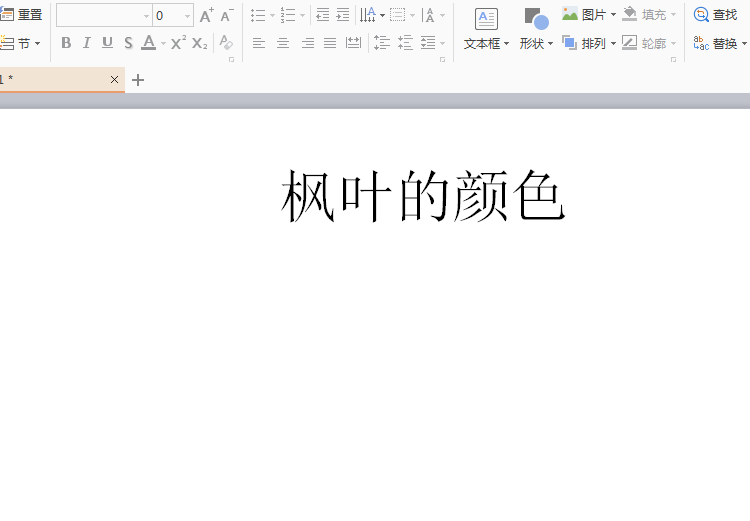This screenshot has height=521, width=750.
Task: Toggle underline formatting
Action: pos(107,43)
